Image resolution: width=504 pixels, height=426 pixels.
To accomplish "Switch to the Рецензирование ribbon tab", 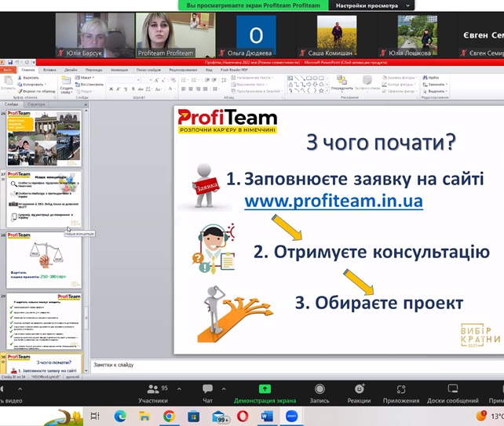I will (183, 70).
